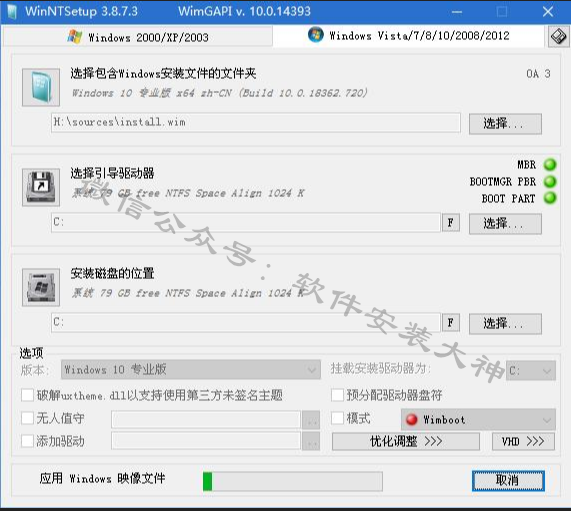Click the green BOOTMGR PBR status indicator
This screenshot has height=511, width=571.
click(550, 181)
